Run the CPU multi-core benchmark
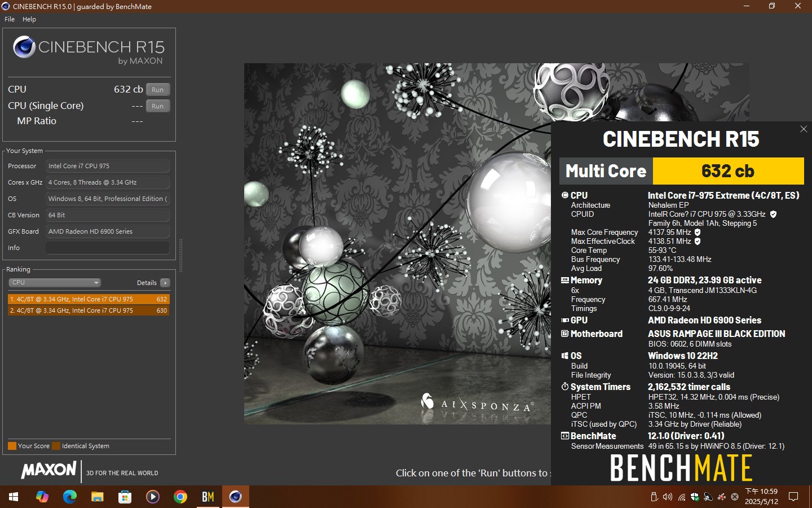 158,89
